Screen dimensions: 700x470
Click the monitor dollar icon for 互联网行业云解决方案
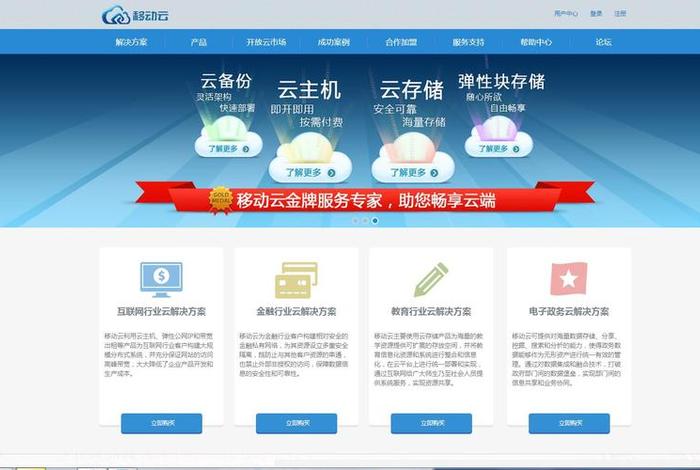(161, 279)
